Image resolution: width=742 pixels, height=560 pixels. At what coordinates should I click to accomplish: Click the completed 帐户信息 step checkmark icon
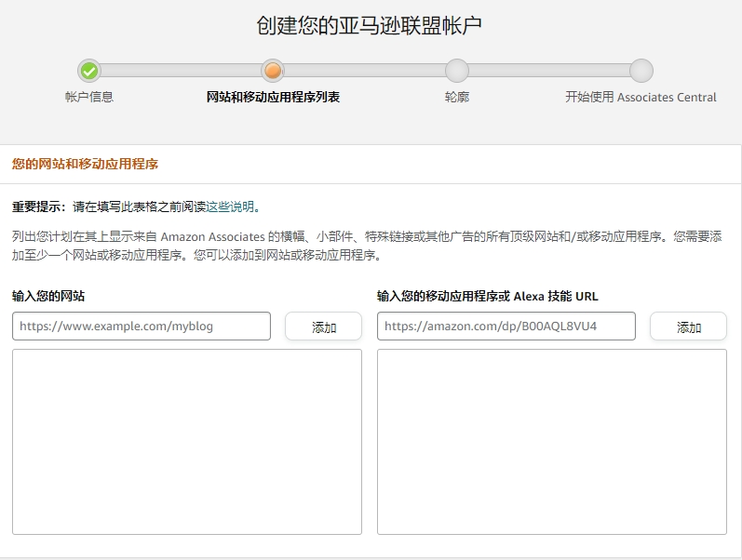(89, 71)
